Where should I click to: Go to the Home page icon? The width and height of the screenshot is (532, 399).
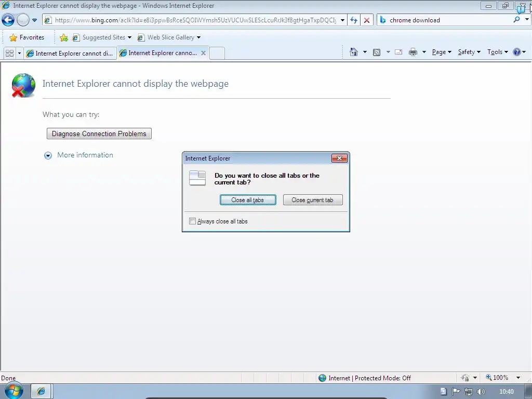353,52
